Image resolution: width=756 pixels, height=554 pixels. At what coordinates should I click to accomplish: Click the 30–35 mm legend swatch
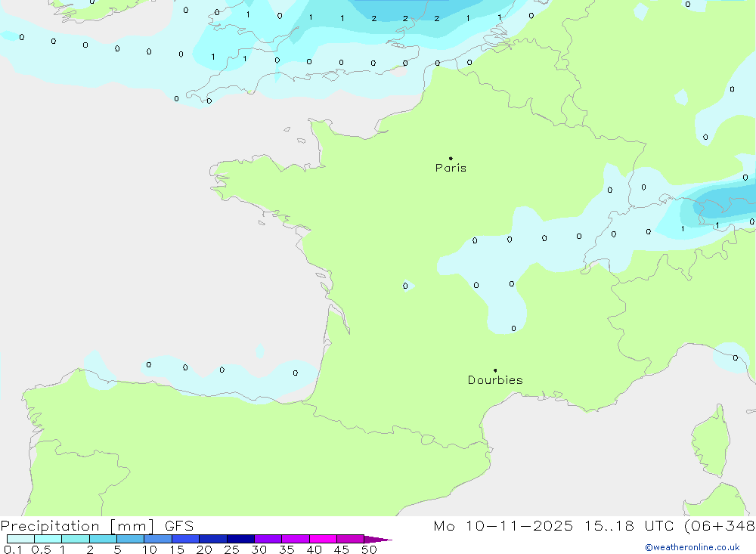point(268,539)
